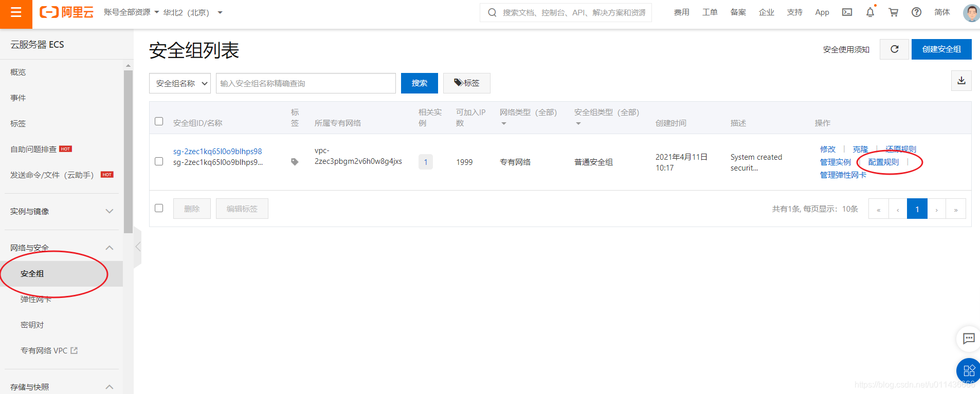This screenshot has width=980, height=394.
Task: Click 管理弹性网卡 for the security group
Action: [x=843, y=175]
